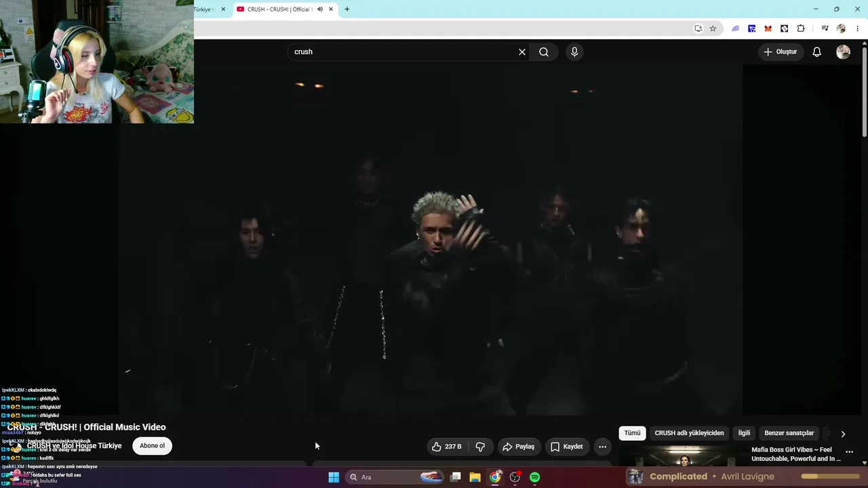Open File Explorer from the taskbar

[475, 477]
